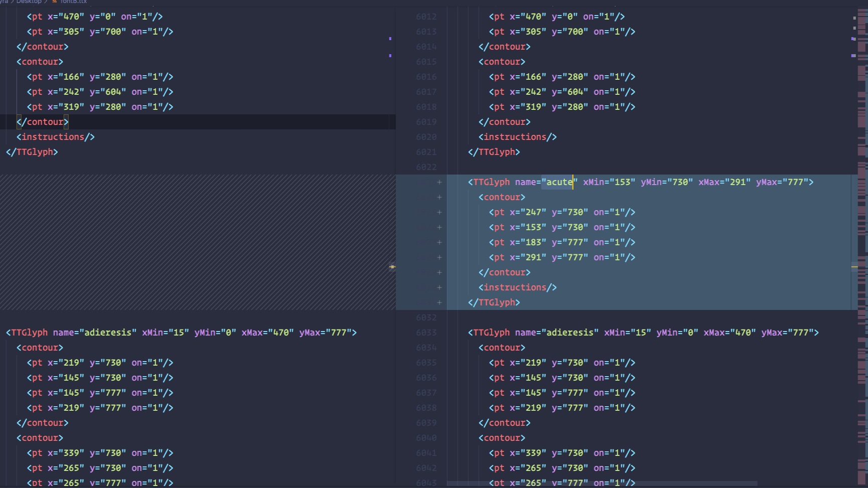Click plus marker beside added instructions line

pos(440,287)
